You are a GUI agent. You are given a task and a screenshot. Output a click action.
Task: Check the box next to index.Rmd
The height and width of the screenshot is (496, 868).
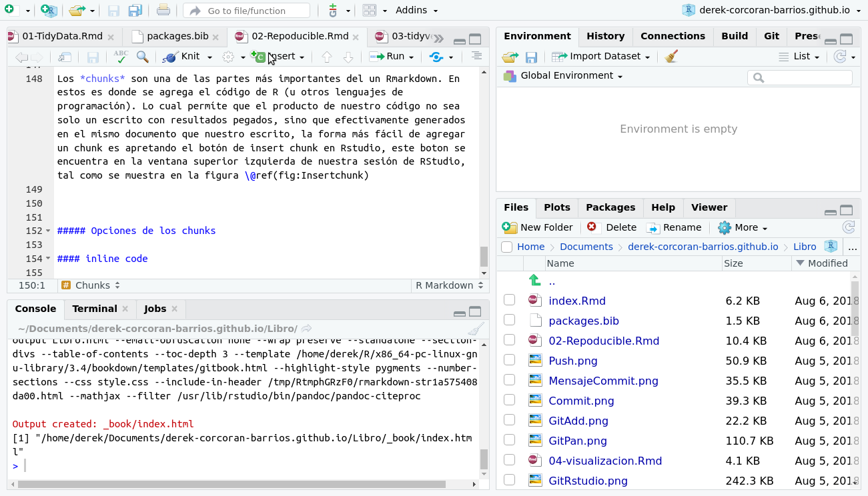(509, 301)
